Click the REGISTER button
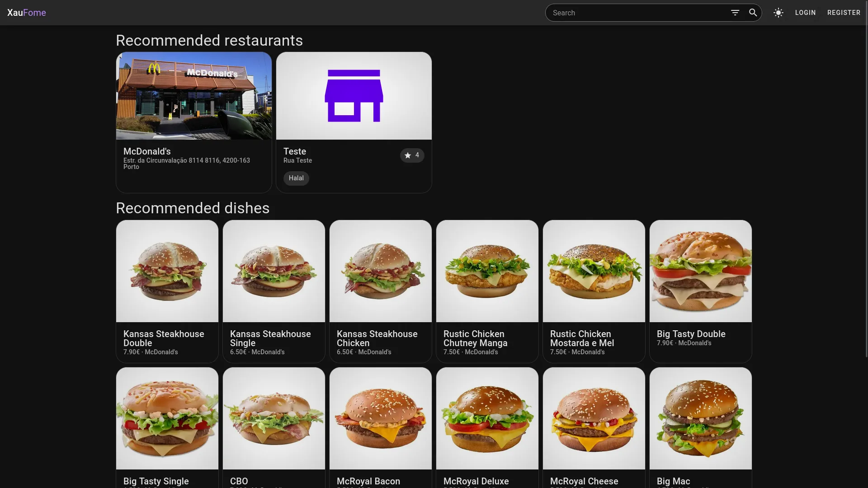The image size is (868, 488). 844,13
